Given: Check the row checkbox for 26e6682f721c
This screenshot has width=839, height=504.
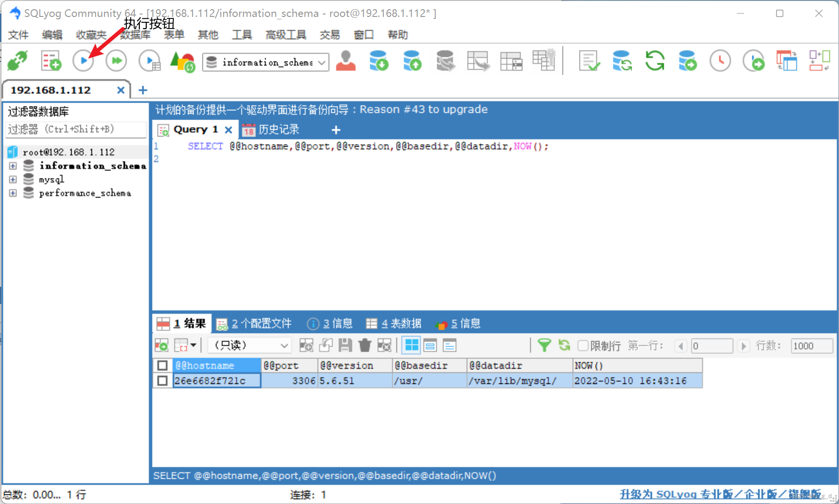Looking at the screenshot, I should 163,381.
